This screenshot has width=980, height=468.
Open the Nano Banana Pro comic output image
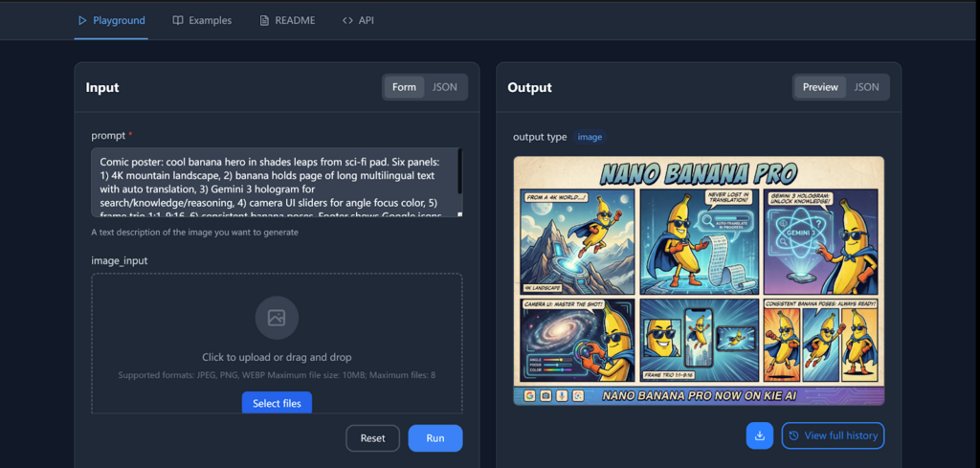click(x=699, y=280)
